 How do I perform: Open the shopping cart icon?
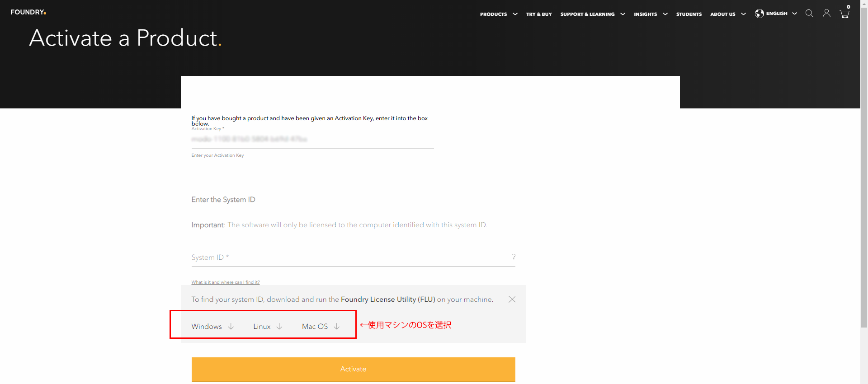pos(844,14)
